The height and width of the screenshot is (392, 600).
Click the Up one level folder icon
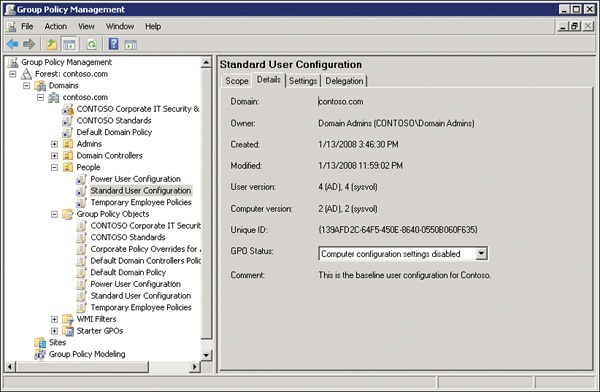click(52, 44)
